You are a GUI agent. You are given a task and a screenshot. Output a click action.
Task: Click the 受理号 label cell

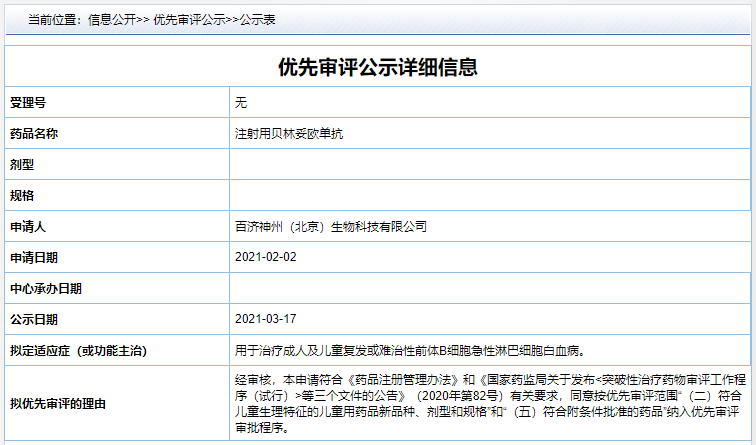[x=117, y=102]
